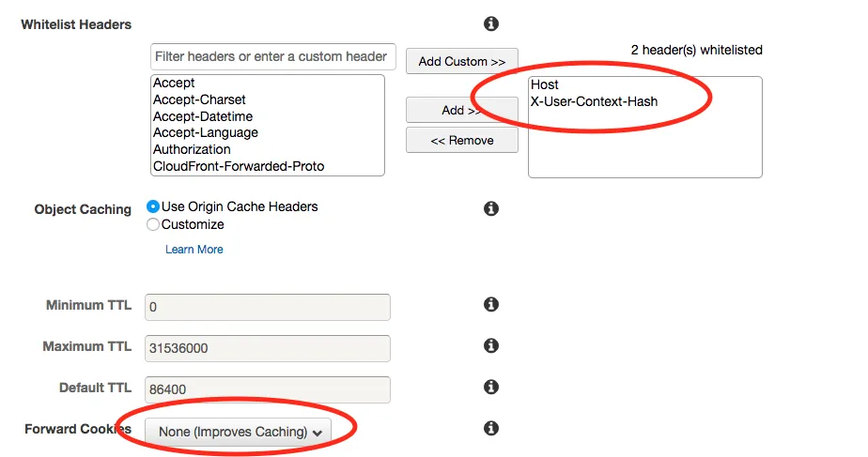
Task: Select Use Origin Cache Headers option
Action: pyautogui.click(x=153, y=206)
